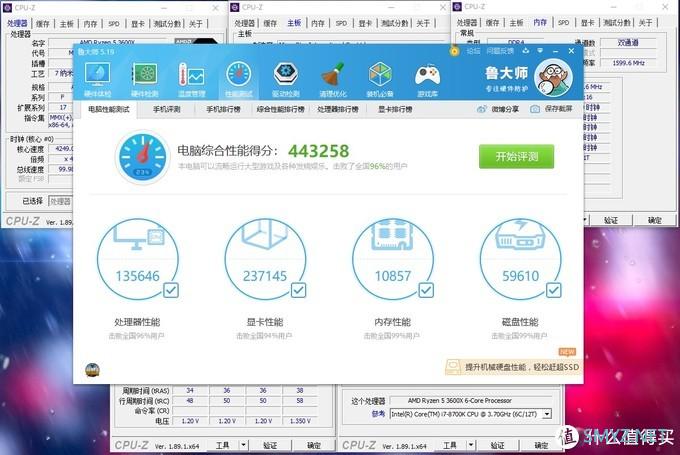This screenshot has height=455, width=680.
Task: Click the skin icon in Lu Dashi title bar
Action: coord(526,51)
